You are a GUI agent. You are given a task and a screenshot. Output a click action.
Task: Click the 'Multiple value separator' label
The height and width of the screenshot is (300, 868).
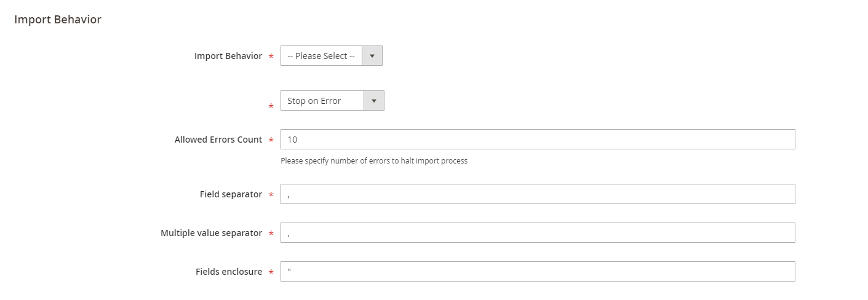211,233
